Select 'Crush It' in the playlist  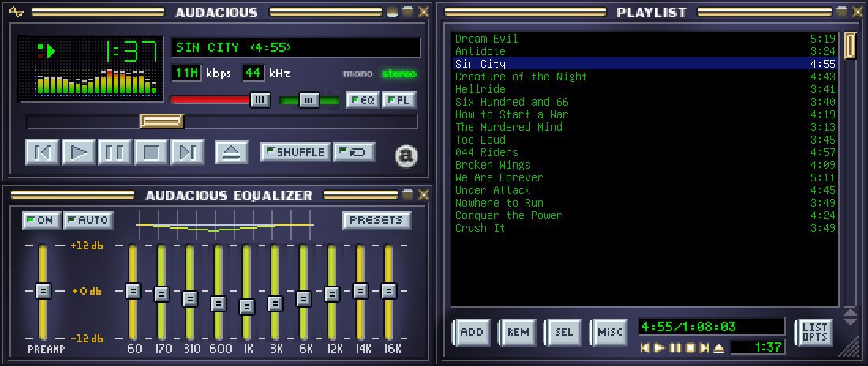click(x=645, y=228)
